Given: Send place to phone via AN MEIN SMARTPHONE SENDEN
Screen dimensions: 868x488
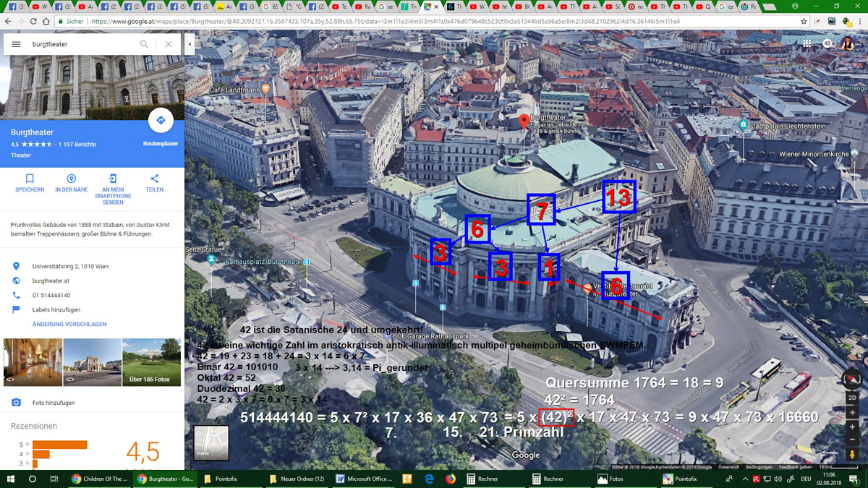Looking at the screenshot, I should 113,189.
